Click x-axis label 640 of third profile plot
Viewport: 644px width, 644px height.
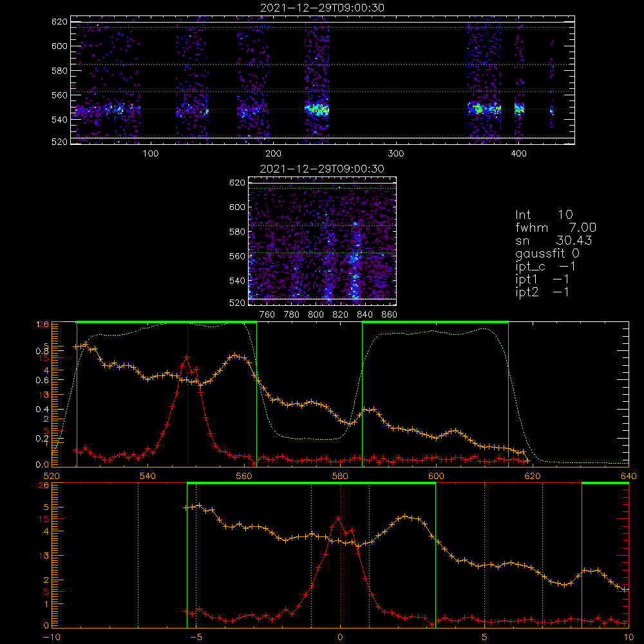(x=629, y=476)
